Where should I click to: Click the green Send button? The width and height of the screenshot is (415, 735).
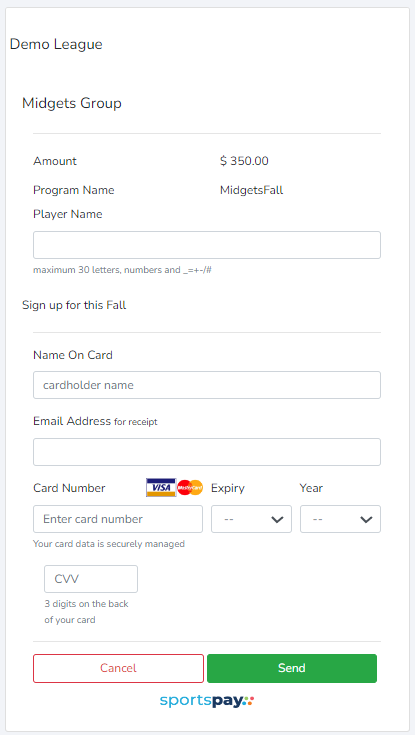[292, 668]
